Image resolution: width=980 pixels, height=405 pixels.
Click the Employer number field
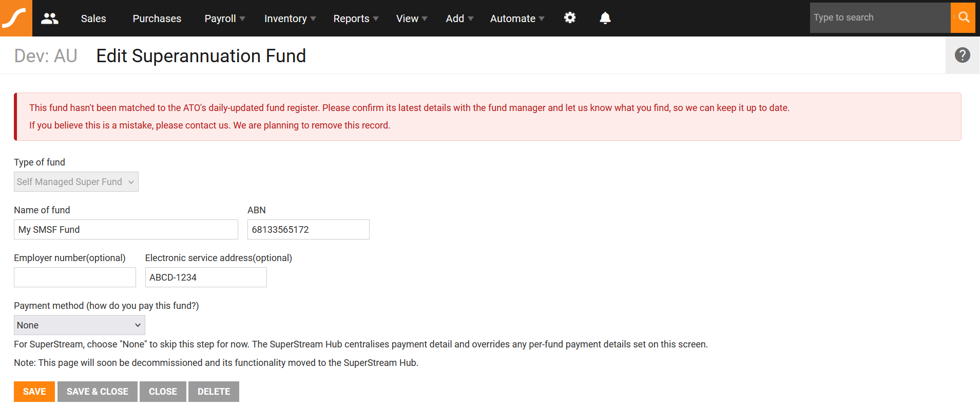[x=75, y=278]
